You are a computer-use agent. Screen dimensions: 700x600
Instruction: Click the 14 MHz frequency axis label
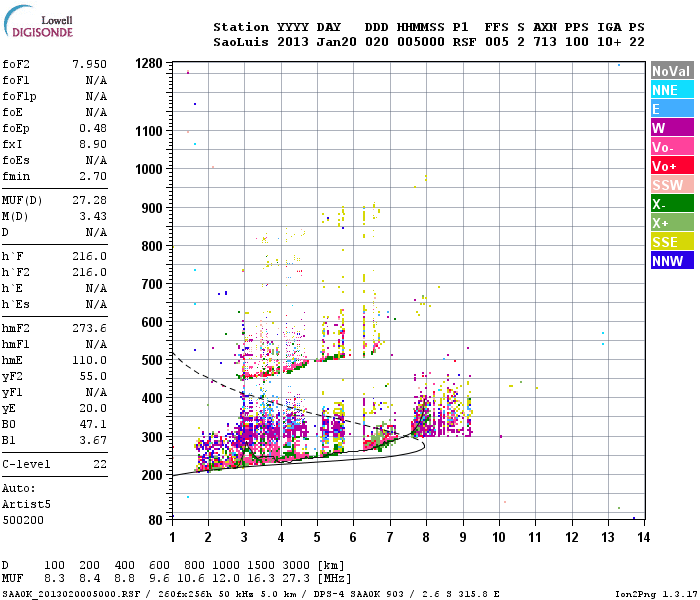[x=643, y=537]
